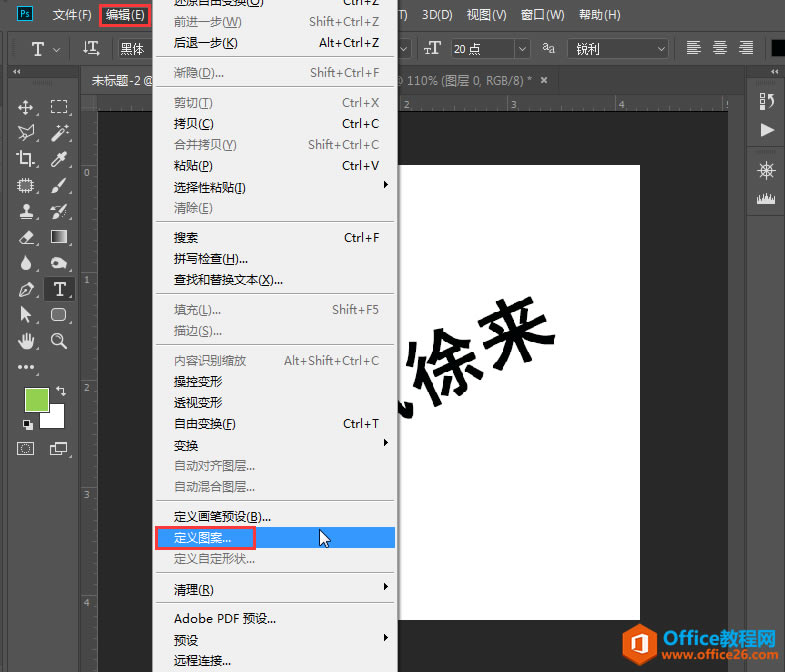Select the Magic Wand tool
The image size is (785, 672).
tap(59, 133)
